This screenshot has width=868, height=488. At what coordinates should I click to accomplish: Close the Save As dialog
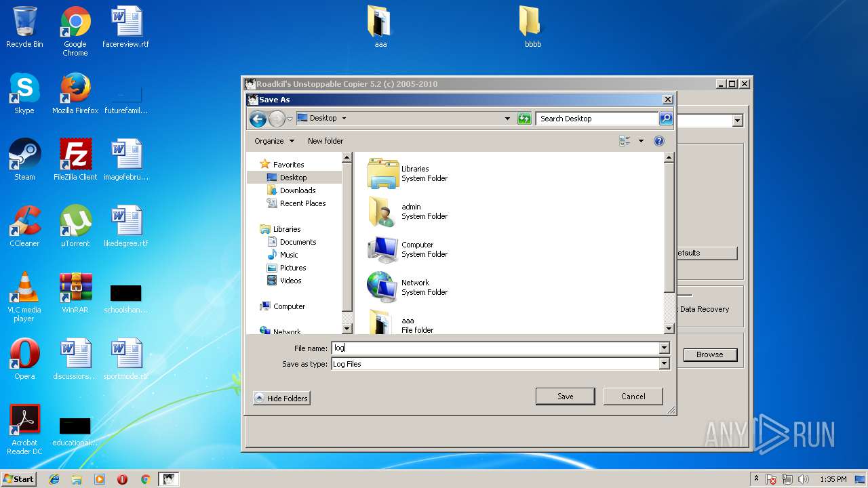(x=667, y=100)
